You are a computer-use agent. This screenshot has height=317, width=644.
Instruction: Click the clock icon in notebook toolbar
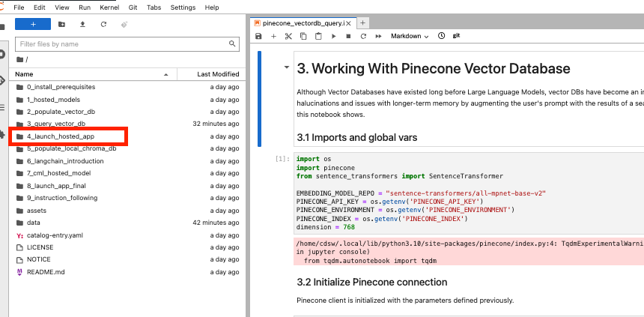(442, 36)
